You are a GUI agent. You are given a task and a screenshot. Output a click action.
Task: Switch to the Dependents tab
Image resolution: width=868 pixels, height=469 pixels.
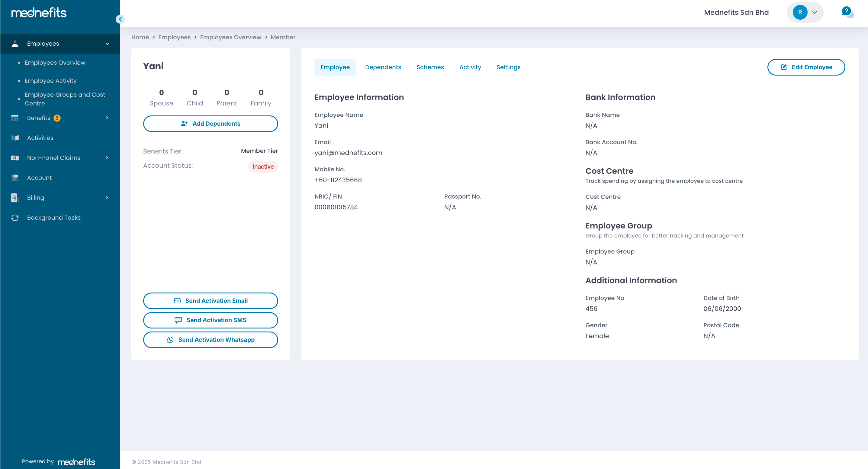point(383,67)
